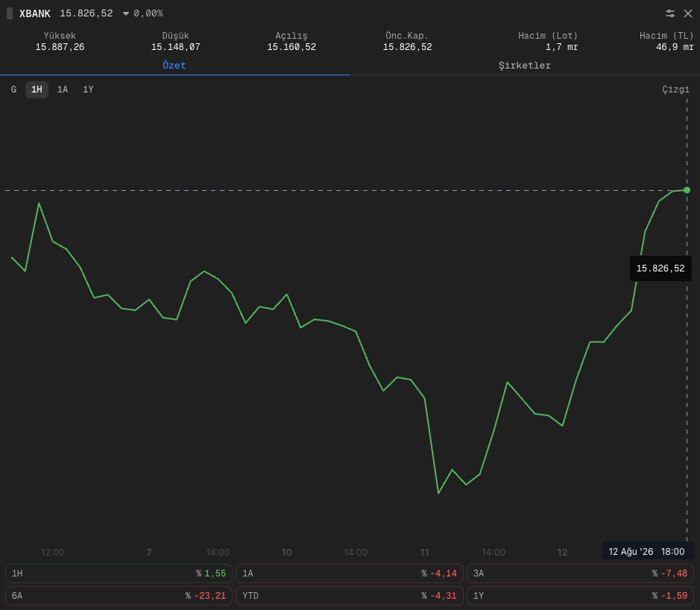Click the Önc.Kap. value 15.826,52
Viewport: 700px width, 610px height.
pos(407,47)
